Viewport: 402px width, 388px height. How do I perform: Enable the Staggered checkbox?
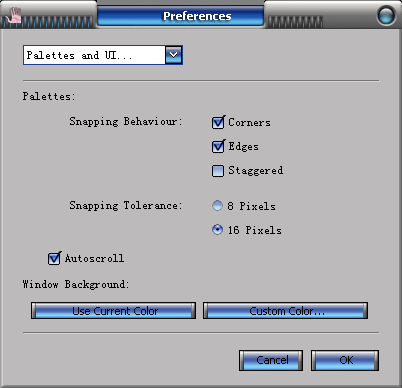pos(218,171)
